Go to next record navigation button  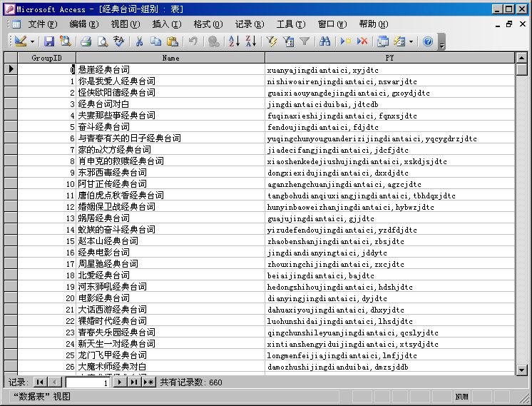point(119,382)
